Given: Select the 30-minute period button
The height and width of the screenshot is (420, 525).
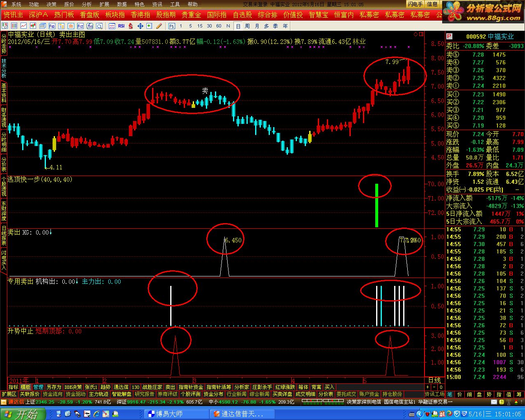Looking at the screenshot, I should [x=209, y=26].
